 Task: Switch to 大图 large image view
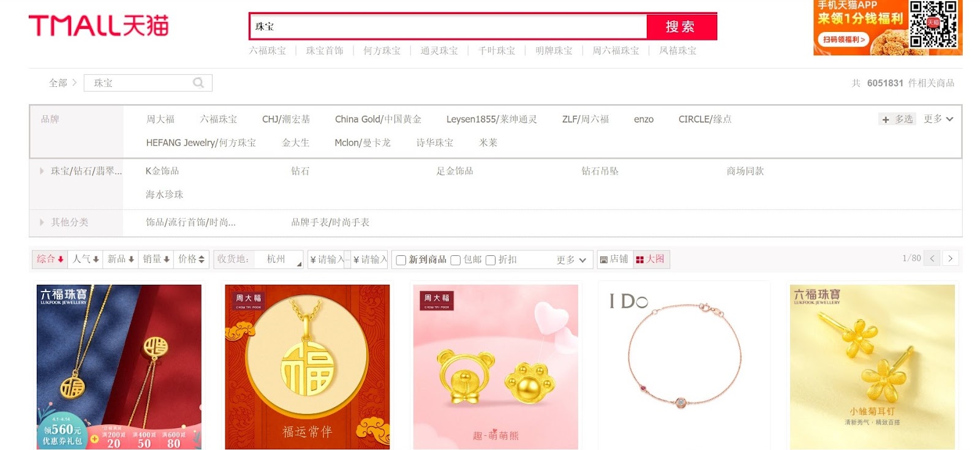650,259
